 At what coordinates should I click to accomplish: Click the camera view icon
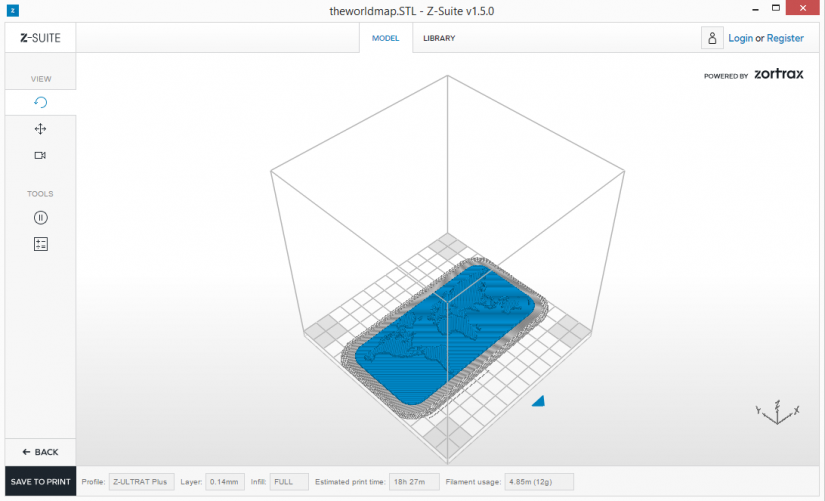pos(40,155)
